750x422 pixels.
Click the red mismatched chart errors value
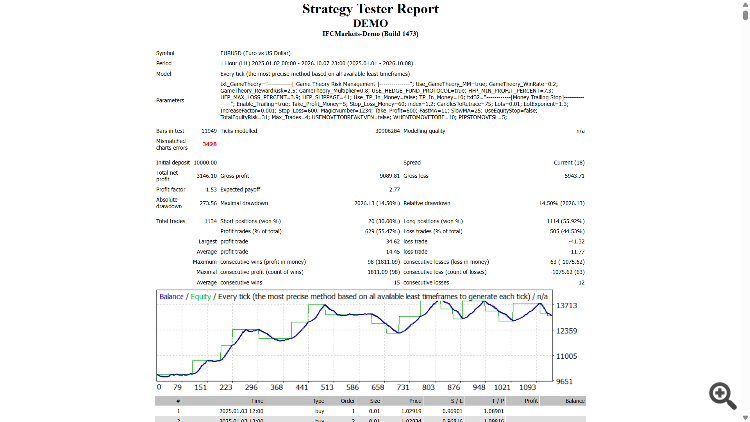[210, 144]
